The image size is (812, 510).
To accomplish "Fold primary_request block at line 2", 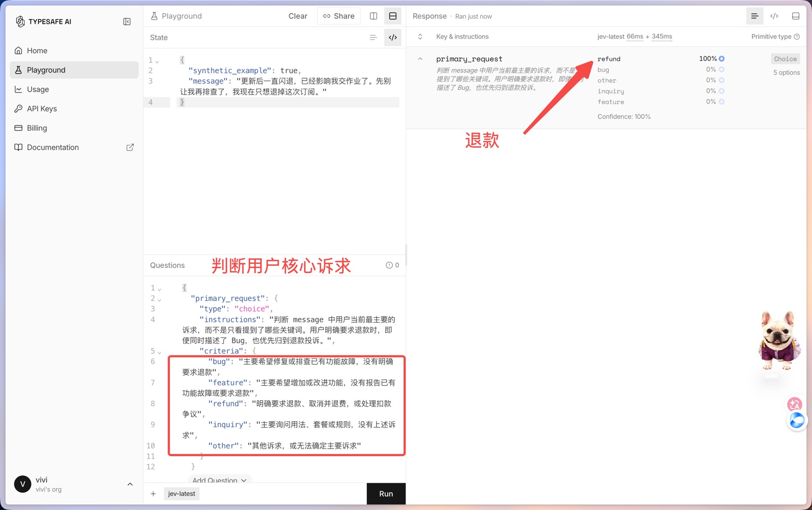I will pos(159,299).
